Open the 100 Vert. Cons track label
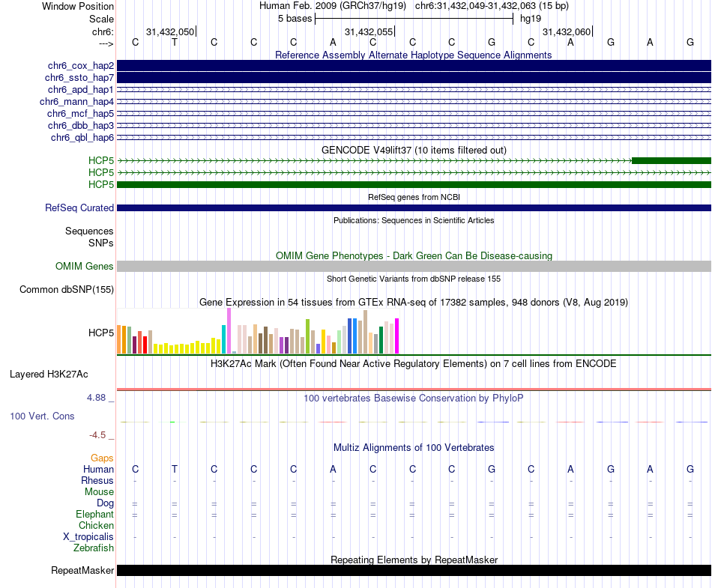712x588 pixels. pyautogui.click(x=42, y=416)
